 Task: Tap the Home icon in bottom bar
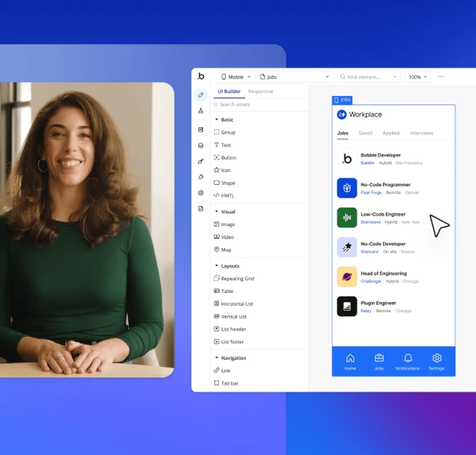tap(350, 361)
